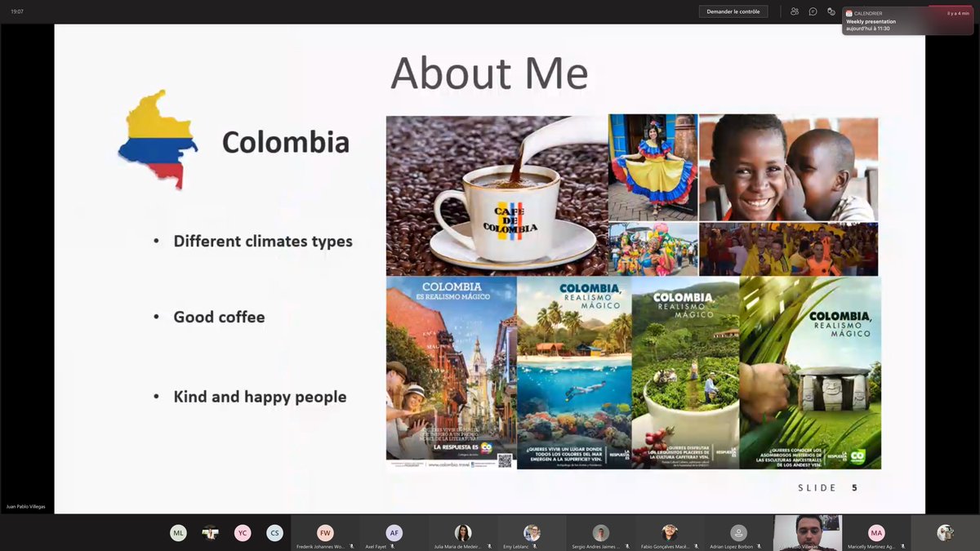The image size is (980, 551).
Task: Open the participants panel icon
Action: pos(795,11)
